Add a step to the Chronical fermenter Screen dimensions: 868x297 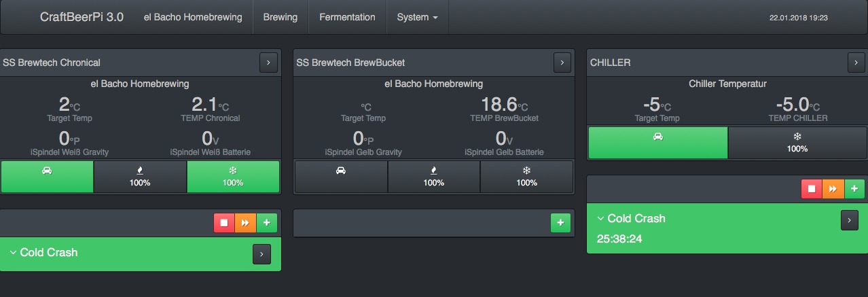click(266, 223)
